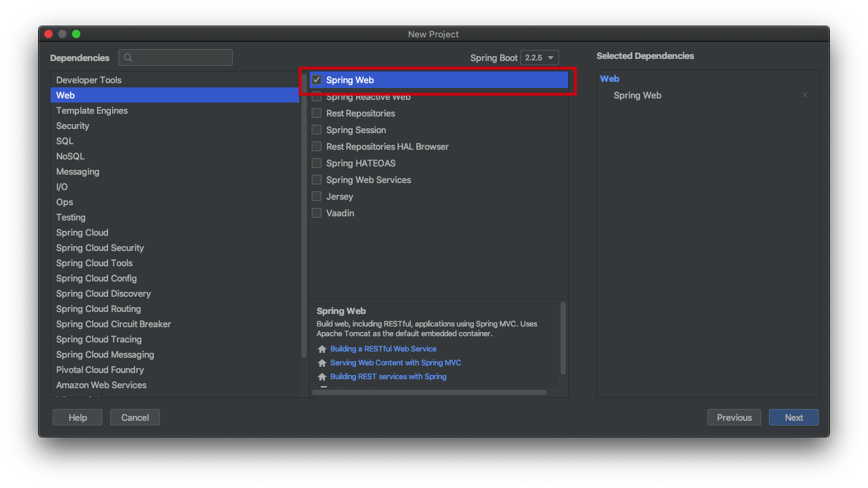Screen dimensions: 868x488
Task: Proceed with the Next button
Action: tap(794, 417)
